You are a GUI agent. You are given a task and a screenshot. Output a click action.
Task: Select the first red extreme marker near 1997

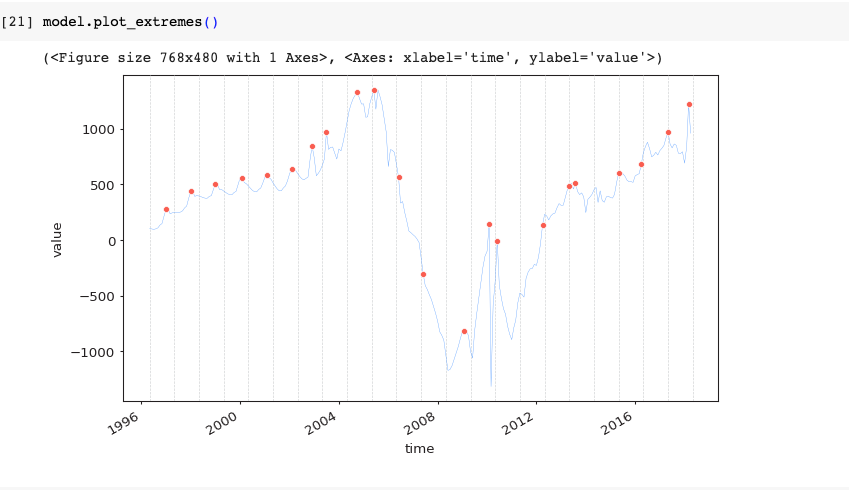(x=166, y=210)
